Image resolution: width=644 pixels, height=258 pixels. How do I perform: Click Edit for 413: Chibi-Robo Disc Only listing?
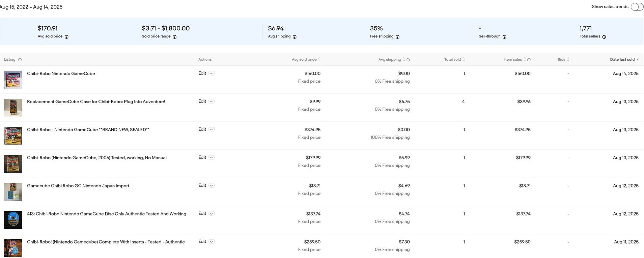pyautogui.click(x=202, y=213)
